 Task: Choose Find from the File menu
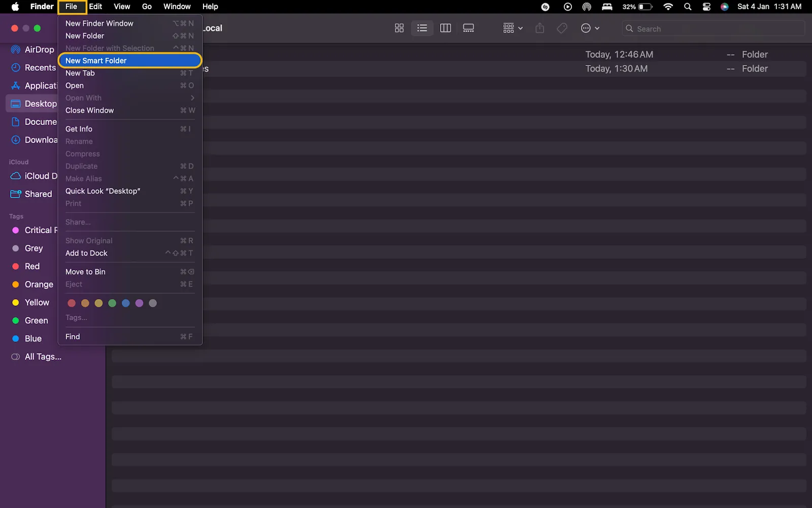pyautogui.click(x=130, y=337)
